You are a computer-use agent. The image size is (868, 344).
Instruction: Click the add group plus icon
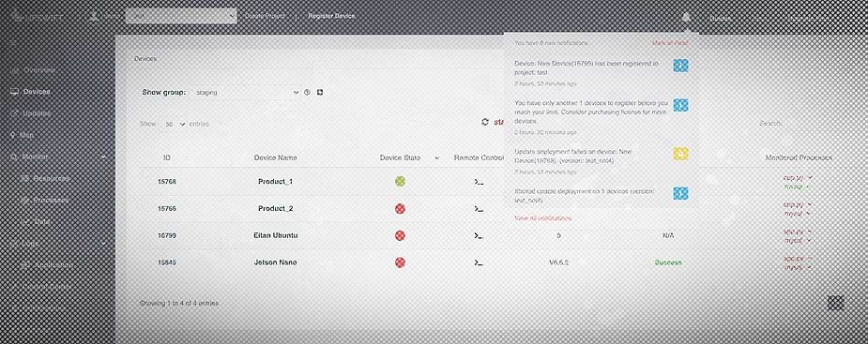coord(320,93)
